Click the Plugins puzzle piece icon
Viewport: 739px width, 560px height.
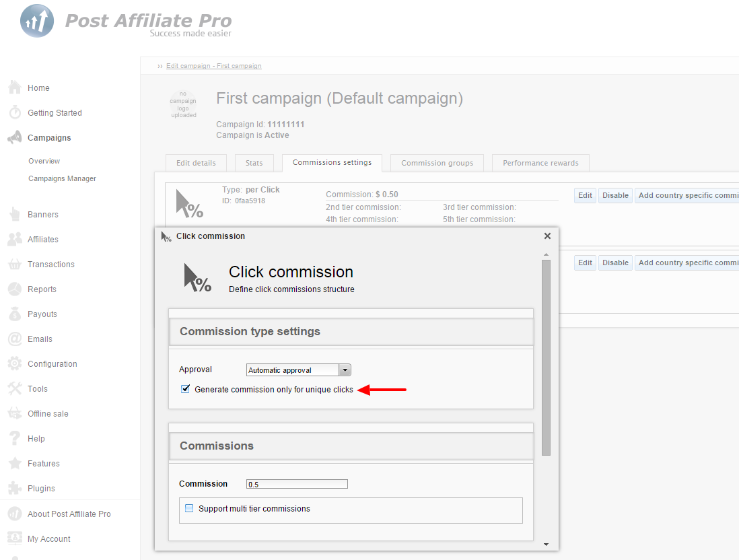tap(15, 488)
